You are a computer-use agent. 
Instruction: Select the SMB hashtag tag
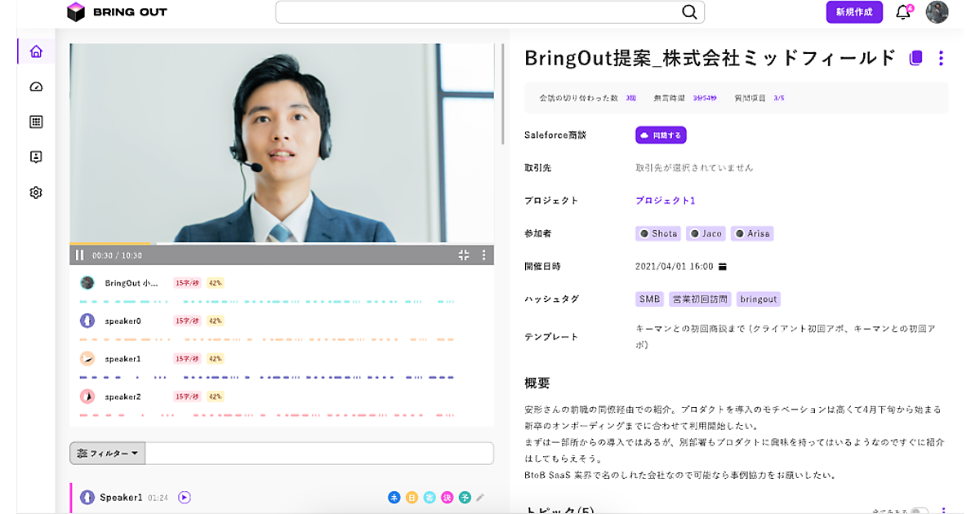(649, 299)
